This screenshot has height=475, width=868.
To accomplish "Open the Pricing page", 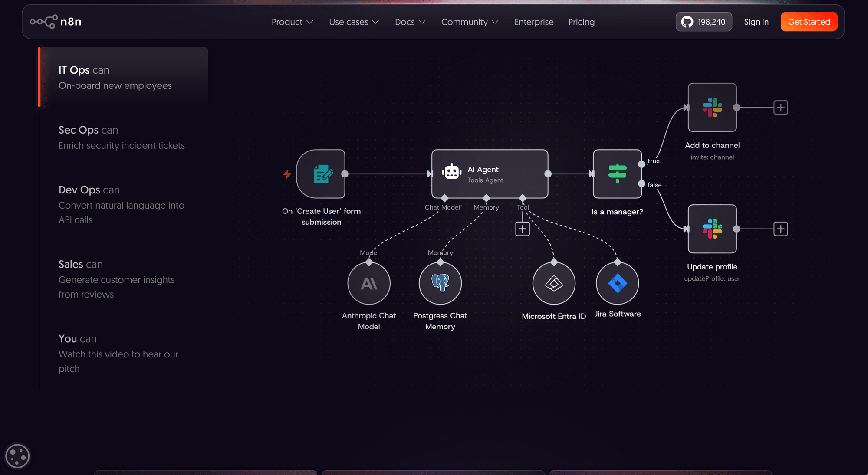I will click(x=582, y=22).
